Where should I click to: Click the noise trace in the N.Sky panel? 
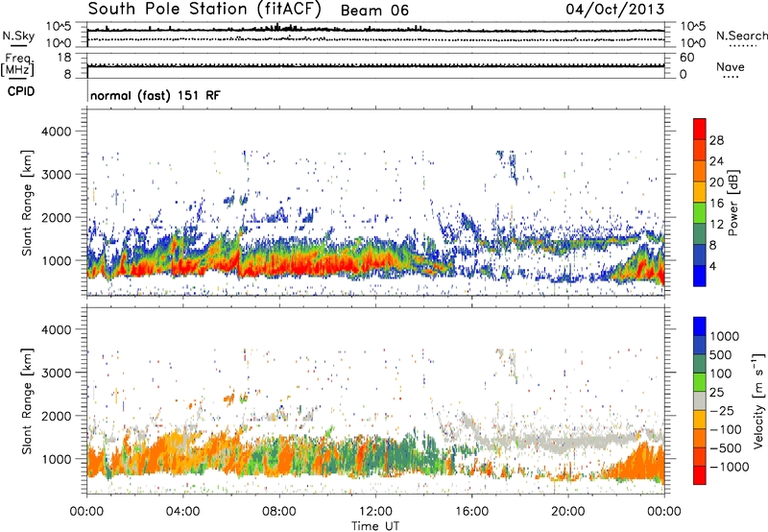tap(375, 31)
